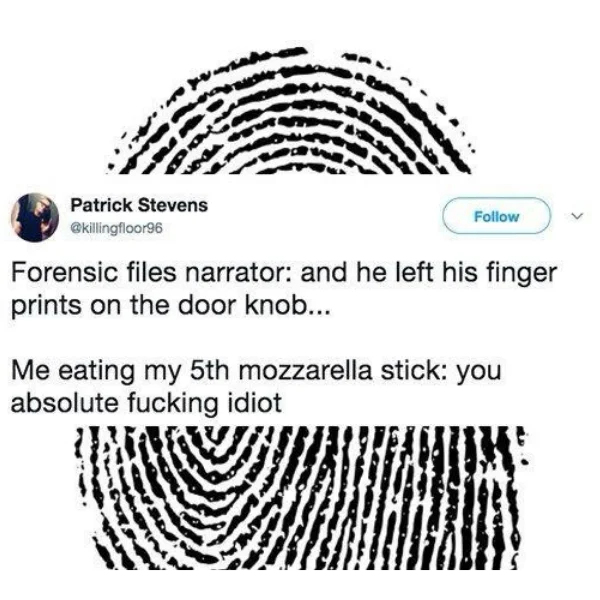This screenshot has height=600, width=600.
Task: Open the Patrick Stevens display name link
Action: tap(139, 205)
